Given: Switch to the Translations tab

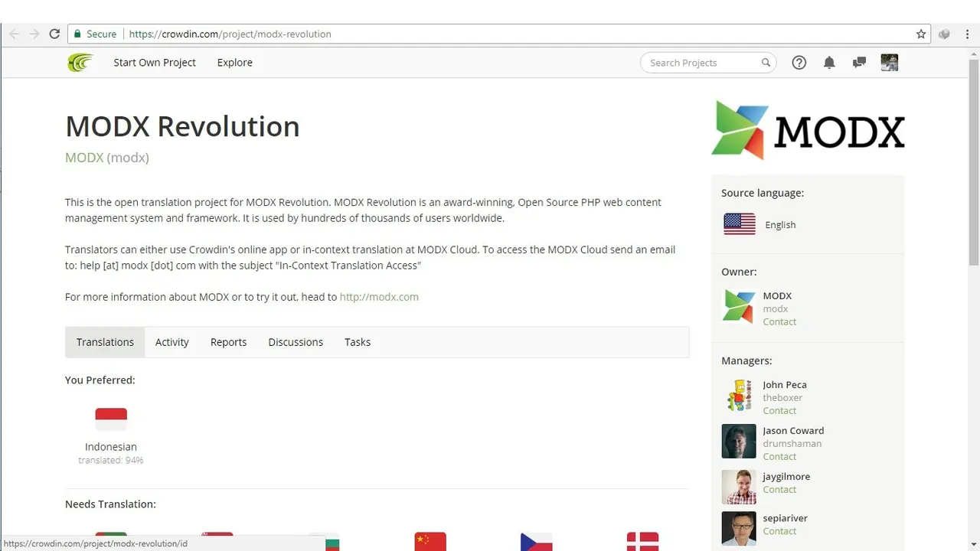Looking at the screenshot, I should [x=105, y=342].
